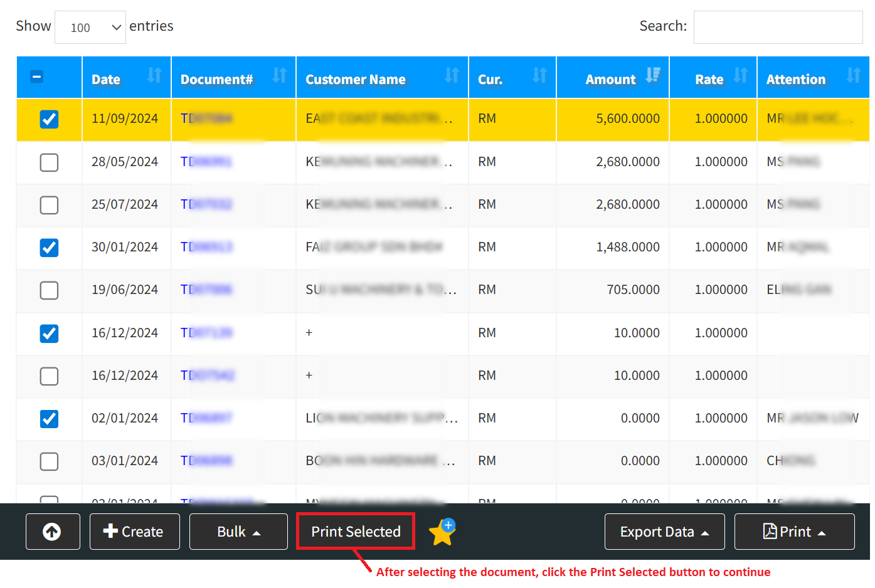Image resolution: width=875 pixels, height=588 pixels.
Task: Toggle the select-all checkbox in header
Action: [x=37, y=77]
